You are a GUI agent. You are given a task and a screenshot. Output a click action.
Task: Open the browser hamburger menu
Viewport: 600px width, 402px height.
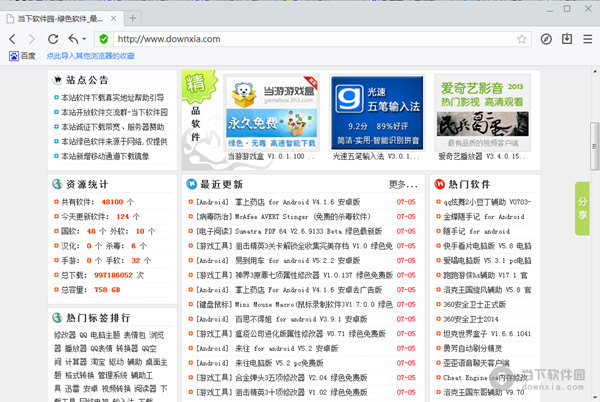pos(586,39)
